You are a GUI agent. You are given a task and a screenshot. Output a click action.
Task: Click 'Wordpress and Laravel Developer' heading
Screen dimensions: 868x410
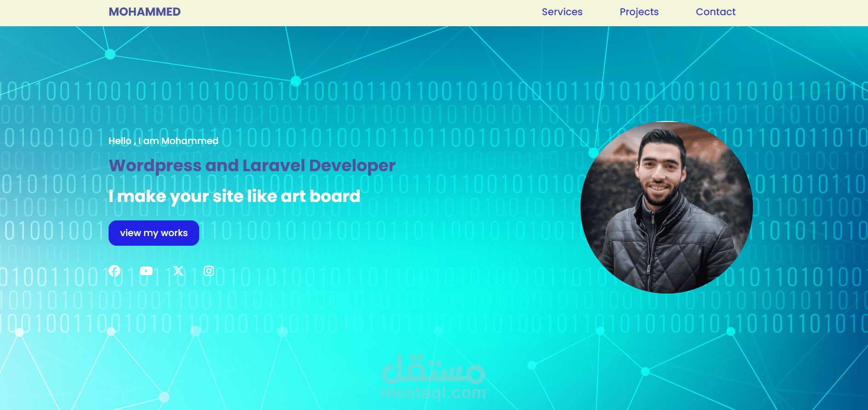coord(252,166)
